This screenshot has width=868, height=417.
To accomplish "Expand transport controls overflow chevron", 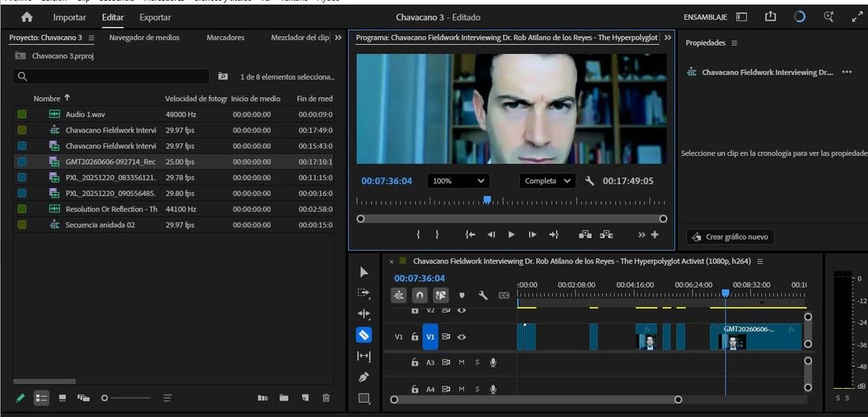I will [x=641, y=235].
